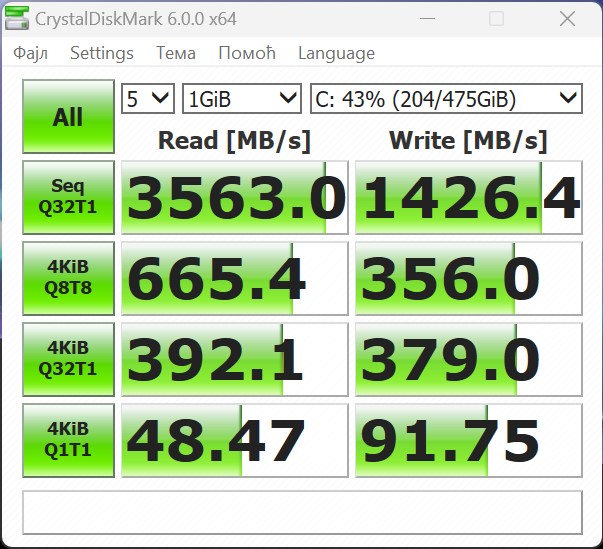Click the Read [MB/s] column header

coord(234,141)
